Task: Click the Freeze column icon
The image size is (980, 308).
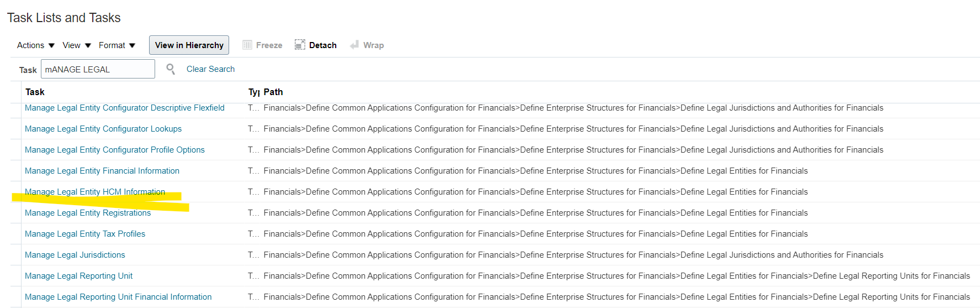Action: coord(247,45)
